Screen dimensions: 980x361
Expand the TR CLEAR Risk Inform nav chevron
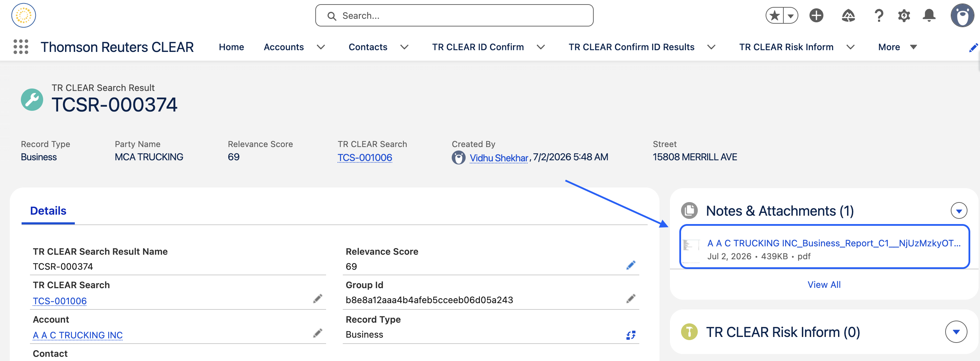tap(850, 47)
